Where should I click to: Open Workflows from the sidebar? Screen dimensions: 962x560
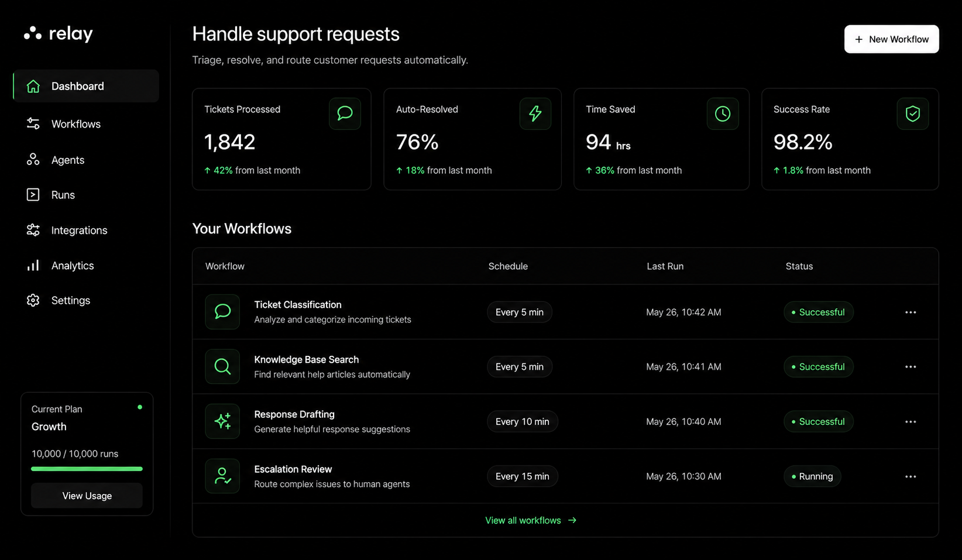click(x=76, y=124)
